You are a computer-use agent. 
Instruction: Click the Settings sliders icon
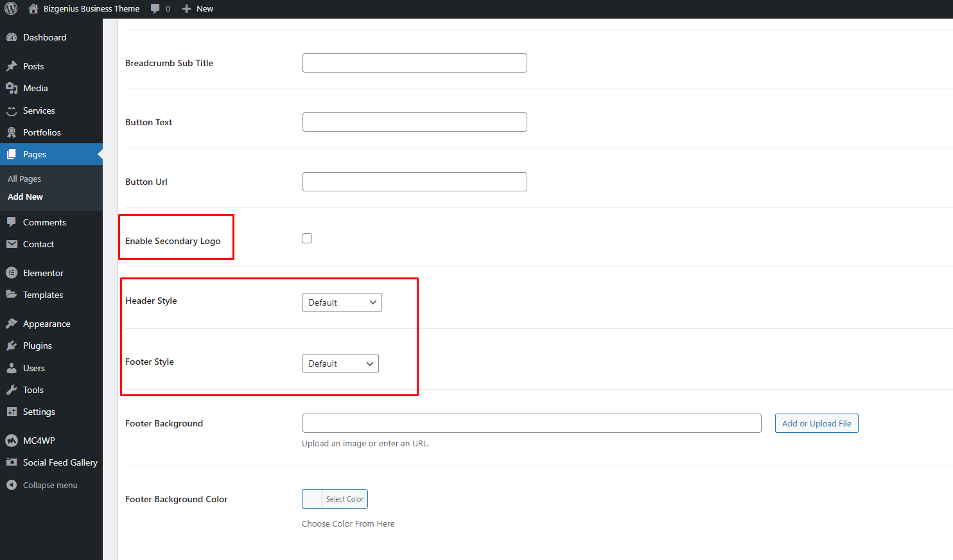pos(12,412)
